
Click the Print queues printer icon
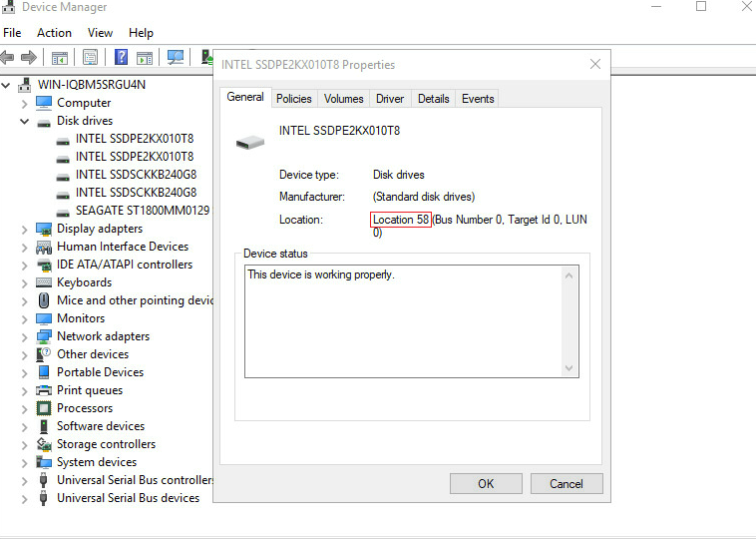44,390
